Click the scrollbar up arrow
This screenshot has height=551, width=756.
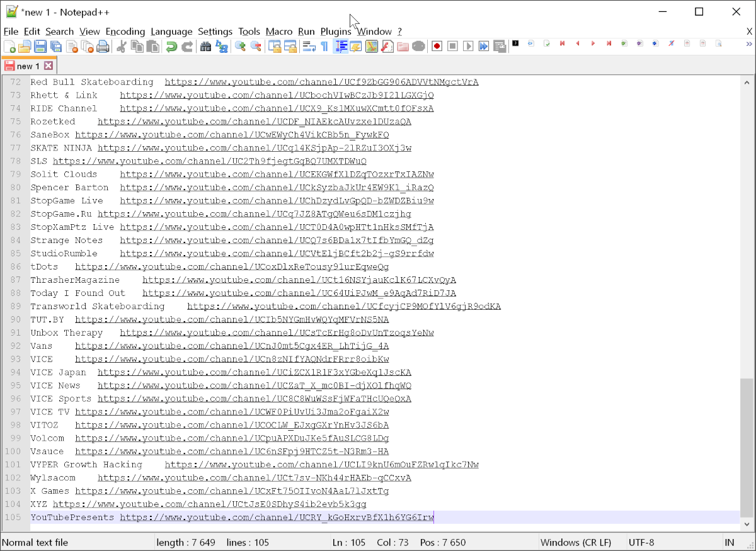click(x=747, y=82)
